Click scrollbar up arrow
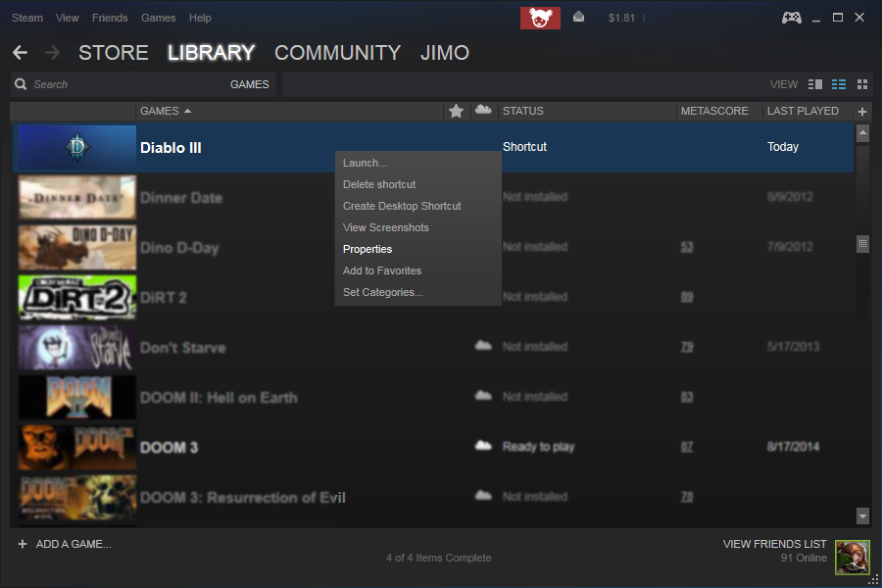 pos(862,133)
